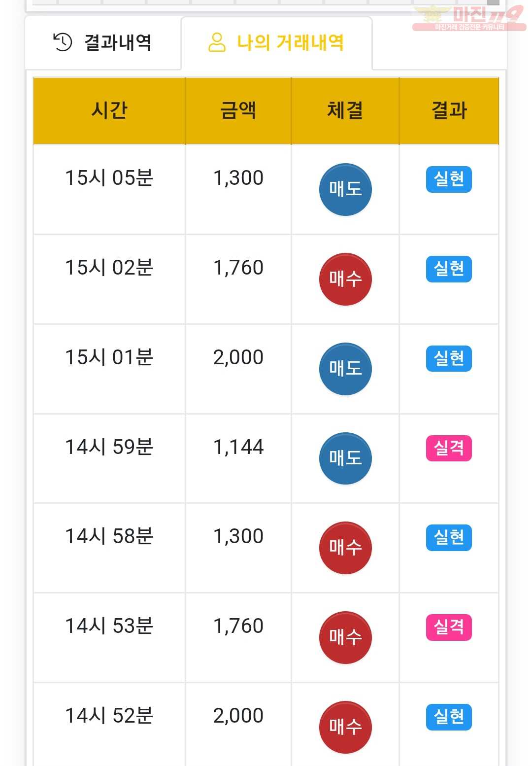Click 실격 result label at 14시 53분
The width and height of the screenshot is (532, 766).
pos(449,627)
